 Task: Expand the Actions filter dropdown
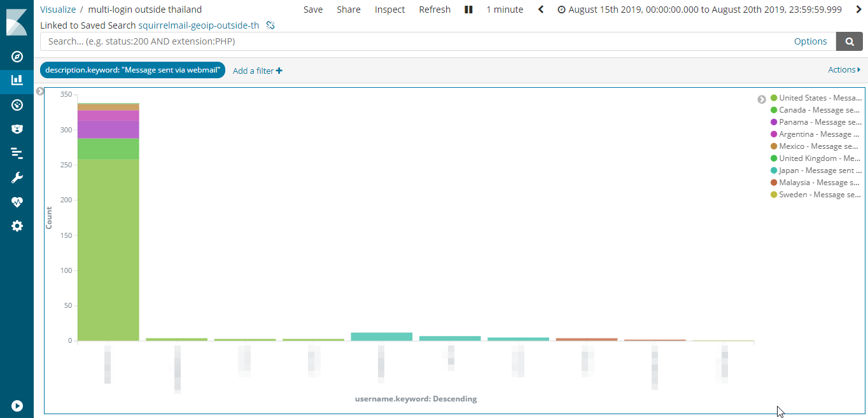coord(844,70)
